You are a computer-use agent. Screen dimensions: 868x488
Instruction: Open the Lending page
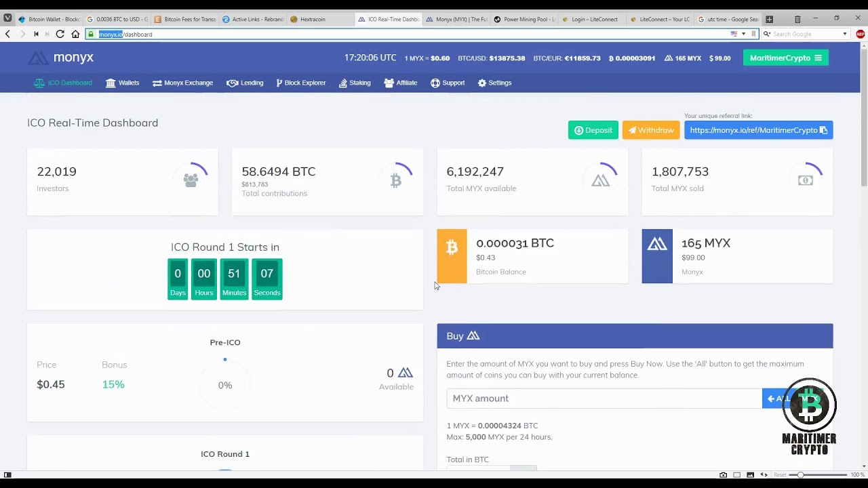pyautogui.click(x=245, y=83)
